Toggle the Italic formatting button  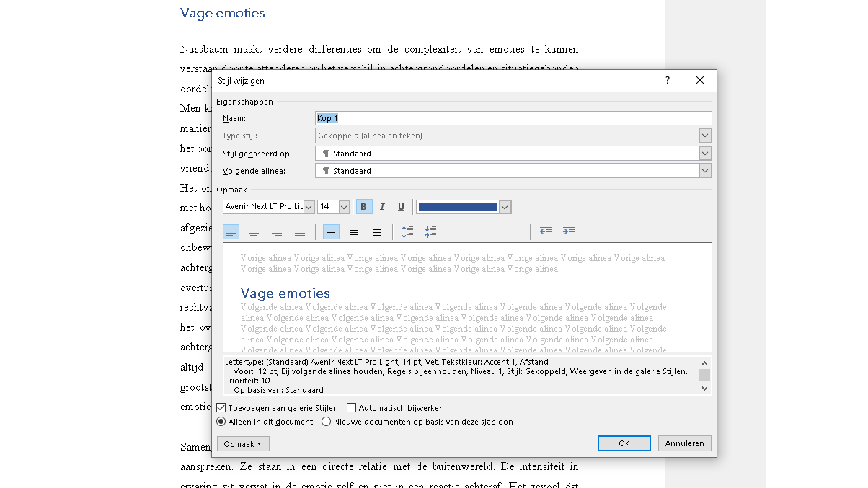pos(383,207)
